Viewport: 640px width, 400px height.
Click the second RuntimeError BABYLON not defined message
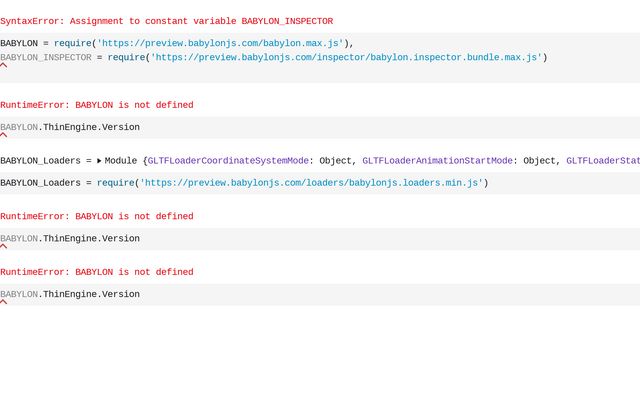(x=96, y=216)
